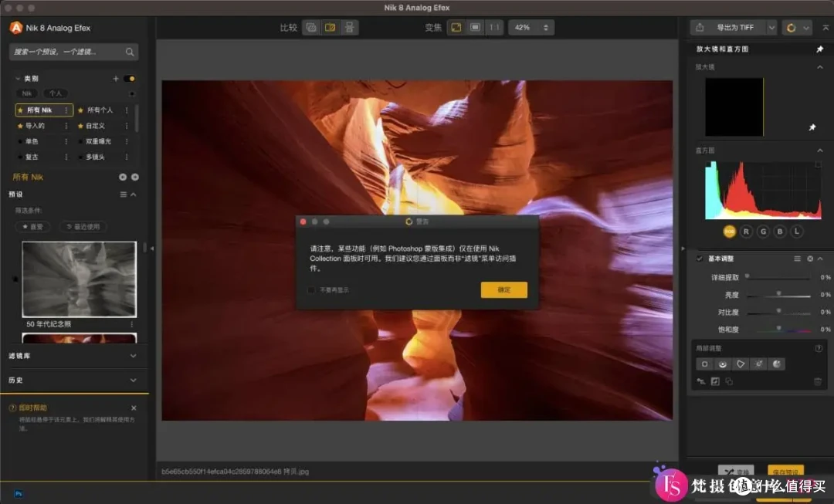Screen dimensions: 834x504
Task: Enable the 基本调整 checkbox
Action: click(700, 259)
